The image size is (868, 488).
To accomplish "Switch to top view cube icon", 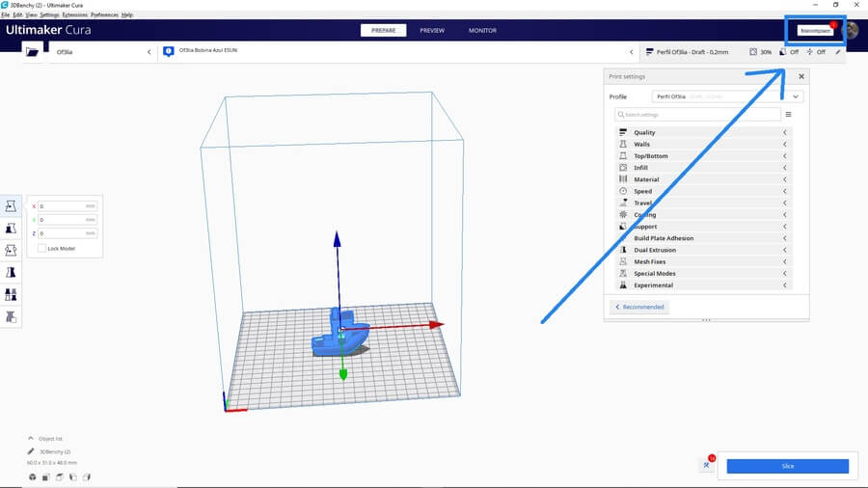I will click(59, 477).
